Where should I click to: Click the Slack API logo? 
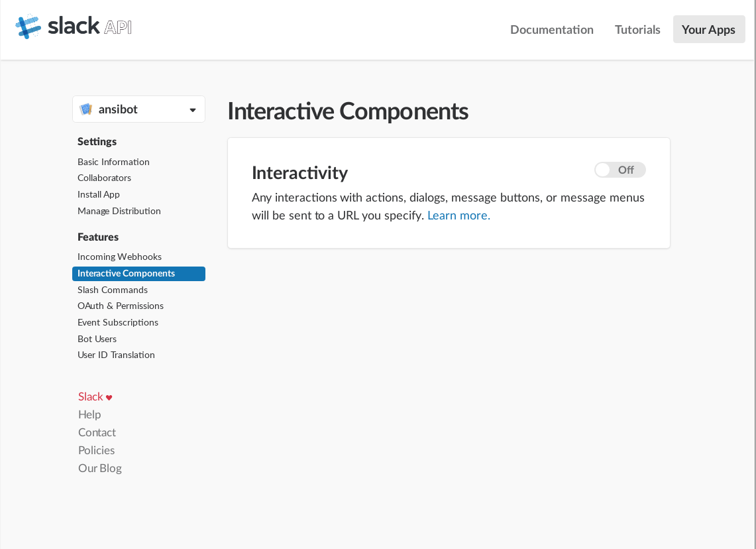pyautogui.click(x=74, y=27)
